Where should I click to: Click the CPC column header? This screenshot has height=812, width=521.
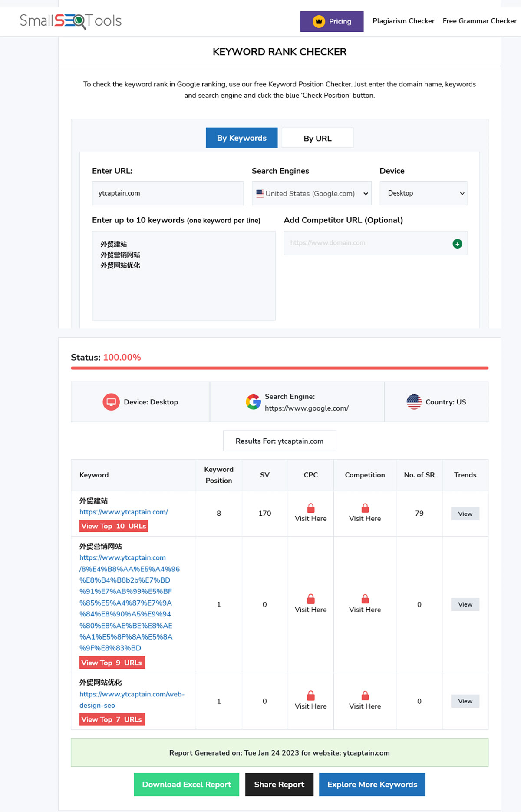(311, 475)
